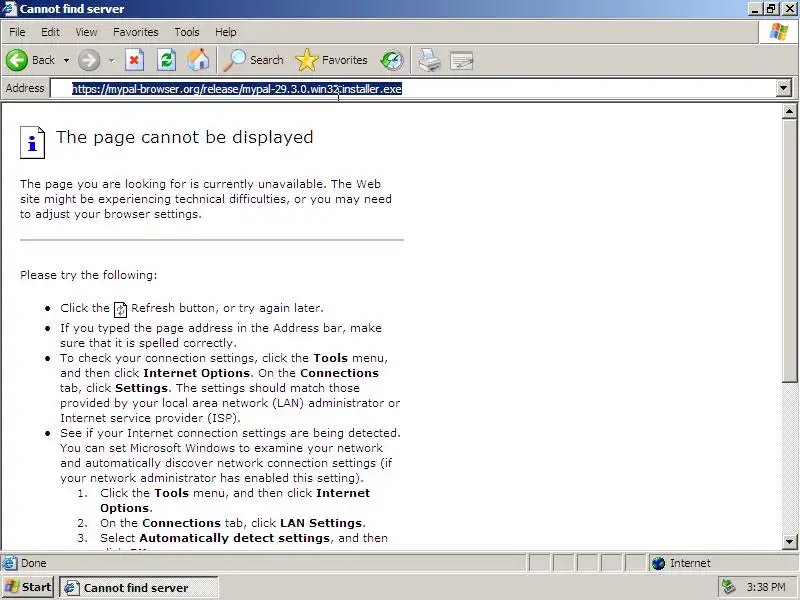Open the Edit menu
800x600 pixels.
coord(50,32)
